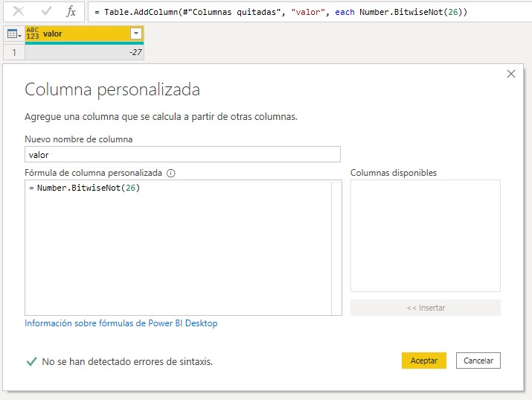Viewport: 532px width, 400px height.
Task: Expand the valor column filter dropdown
Action: (135, 34)
